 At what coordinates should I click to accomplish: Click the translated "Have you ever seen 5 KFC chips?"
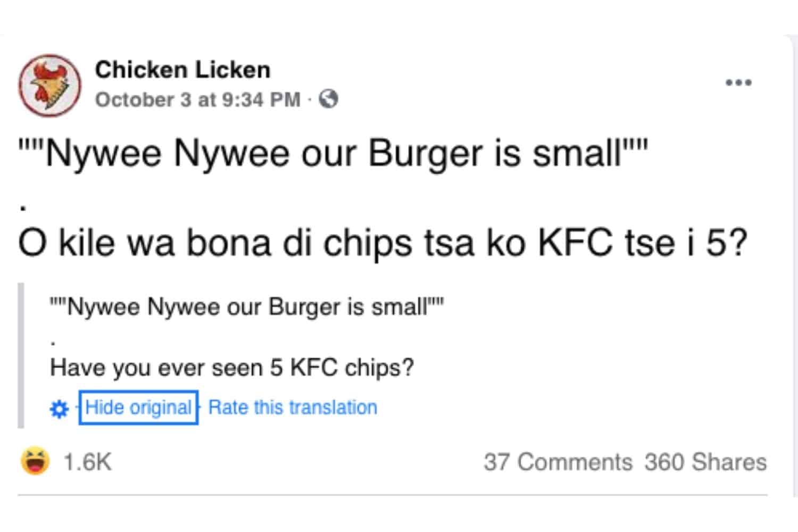231,368
